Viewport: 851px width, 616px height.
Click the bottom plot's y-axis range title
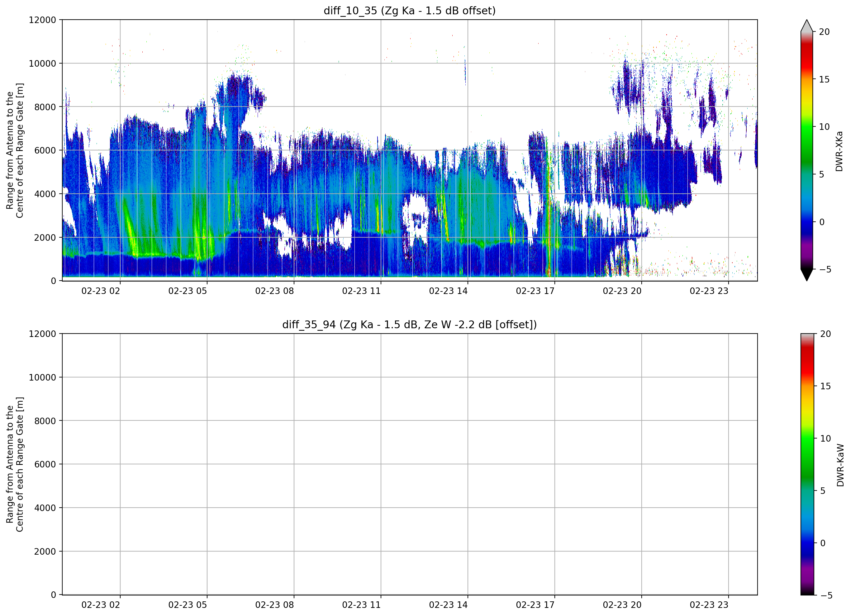click(x=15, y=464)
